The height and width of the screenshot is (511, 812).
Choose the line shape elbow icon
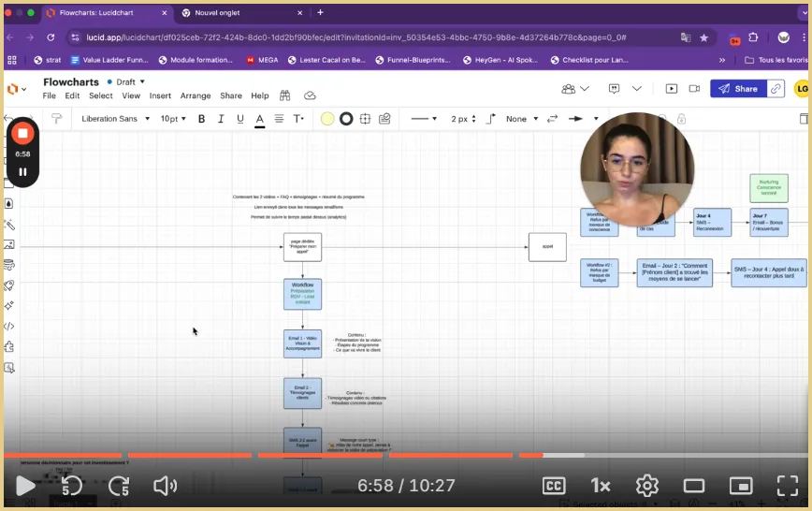pyautogui.click(x=490, y=119)
